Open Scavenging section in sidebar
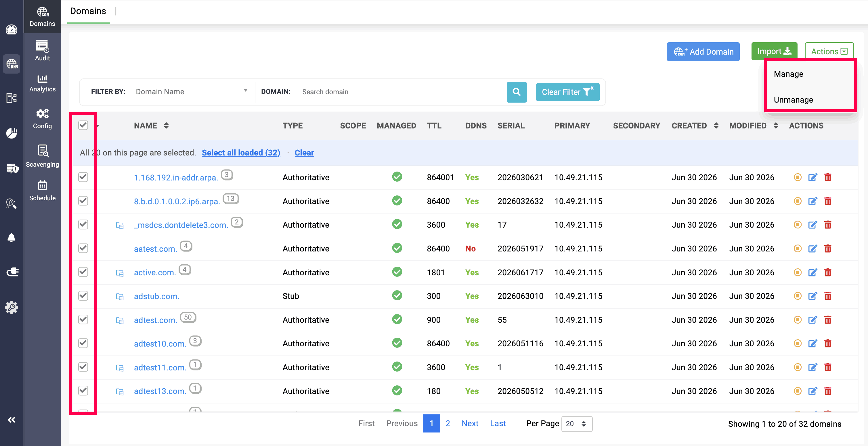This screenshot has height=446, width=868. [42, 156]
